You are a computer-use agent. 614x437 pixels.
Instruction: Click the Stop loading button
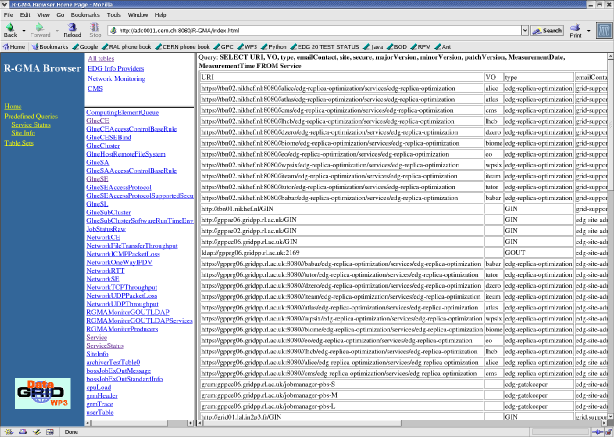pos(95,30)
